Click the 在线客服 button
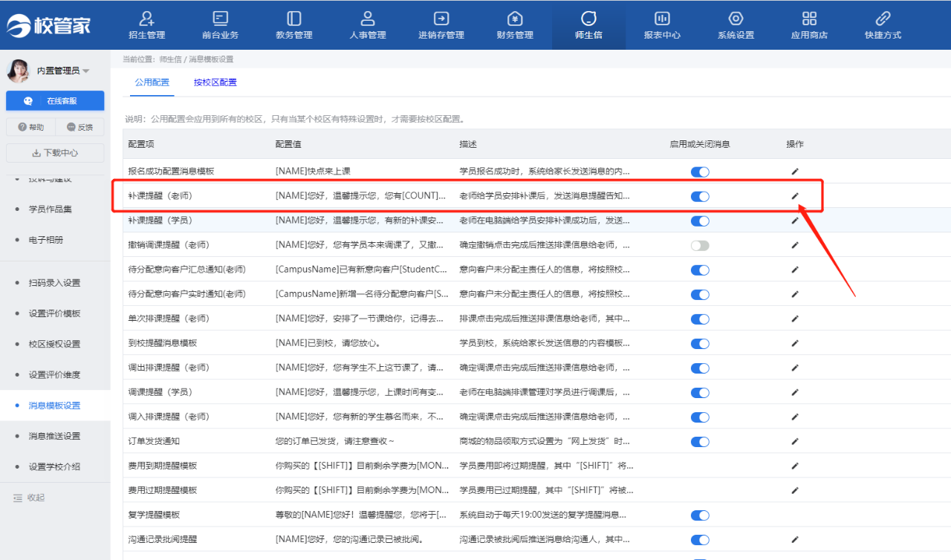This screenshot has width=951, height=560. [55, 101]
